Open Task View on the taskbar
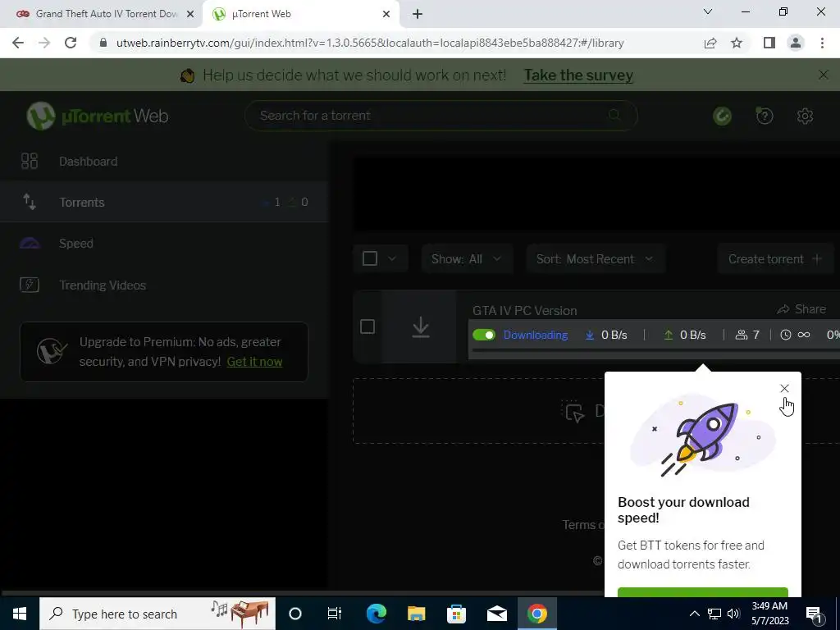The height and width of the screenshot is (630, 840). [335, 614]
